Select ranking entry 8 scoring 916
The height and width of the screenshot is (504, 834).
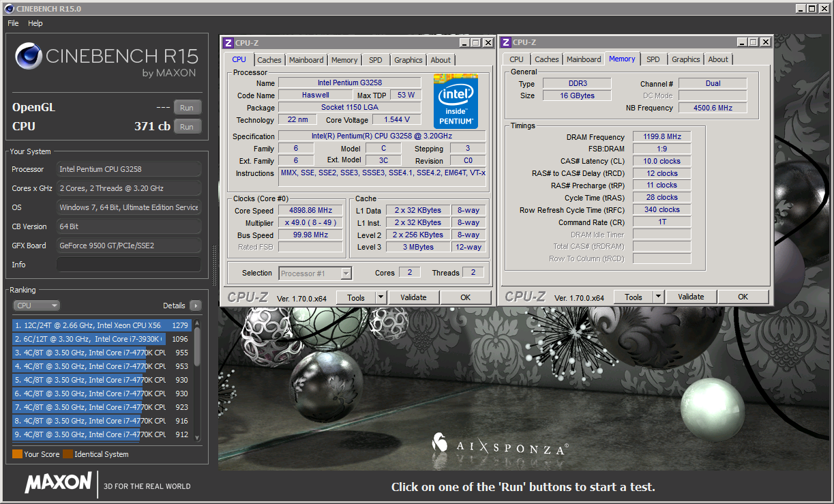coord(102,421)
